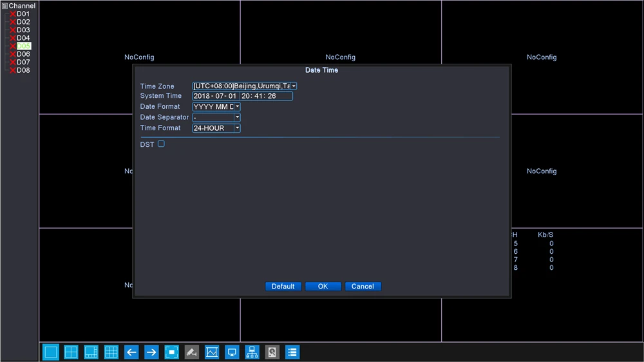Select highlighted channel D05
The width and height of the screenshot is (644, 362).
click(23, 46)
